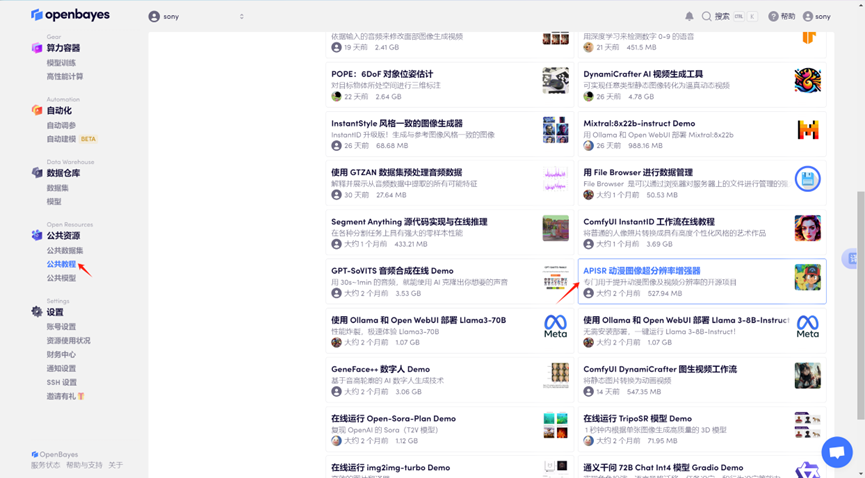
Task: Open 数据集 under 数据仓库
Action: tap(57, 188)
